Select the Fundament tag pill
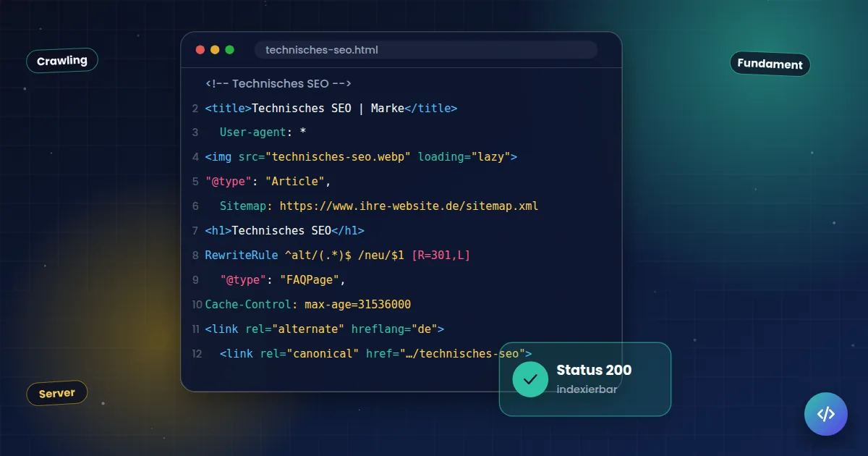This screenshot has height=456, width=868. click(x=770, y=64)
